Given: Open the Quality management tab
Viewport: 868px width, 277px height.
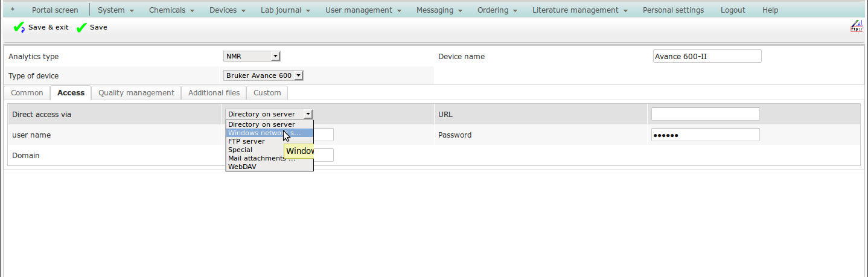Looking at the screenshot, I should coord(136,93).
